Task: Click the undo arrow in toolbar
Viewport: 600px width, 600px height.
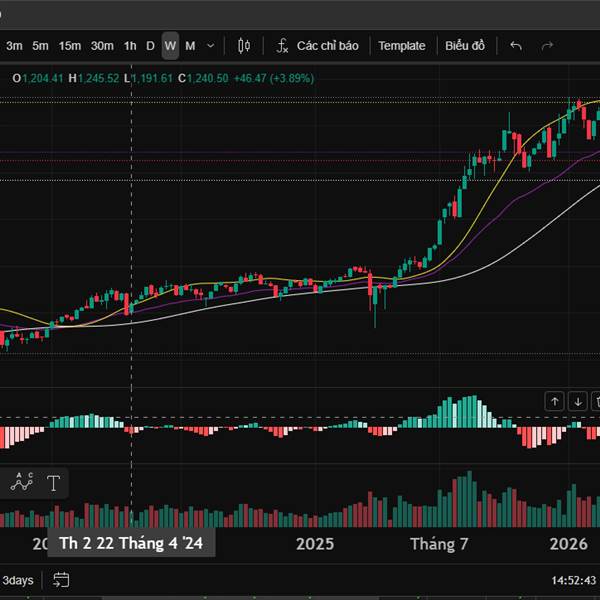Action: point(516,46)
